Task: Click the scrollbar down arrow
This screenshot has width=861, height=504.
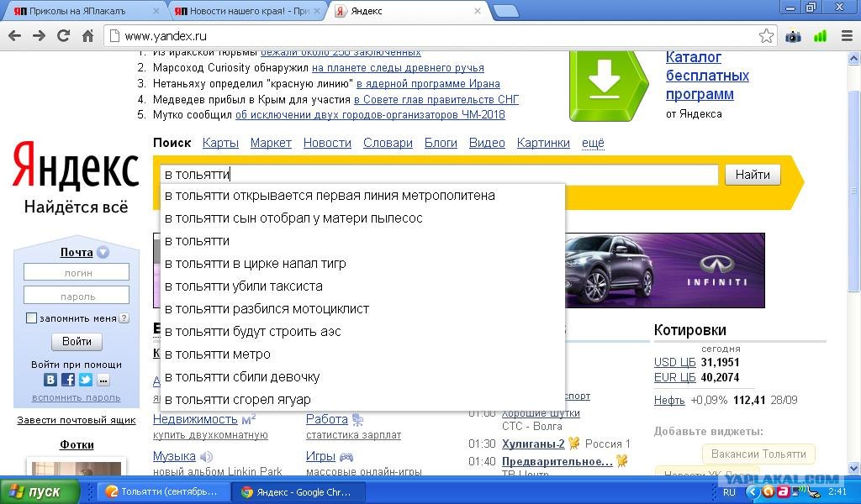Action: coord(854,469)
